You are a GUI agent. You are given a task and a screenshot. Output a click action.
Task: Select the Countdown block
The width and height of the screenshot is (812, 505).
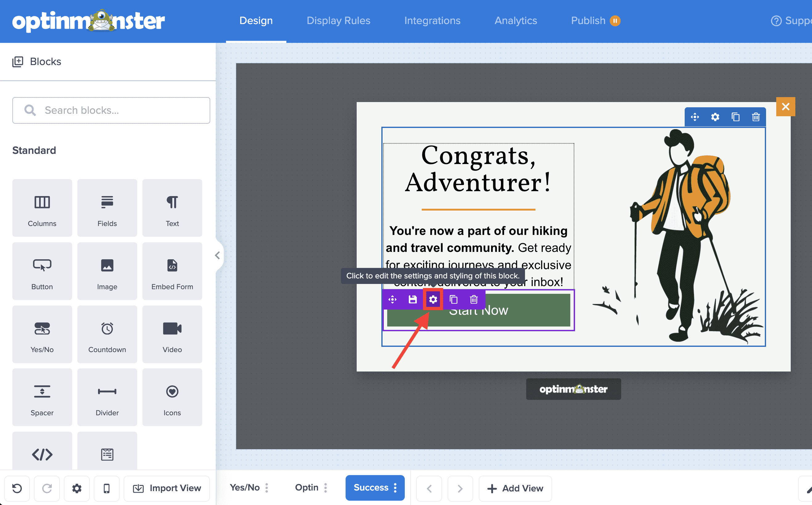pyautogui.click(x=107, y=334)
